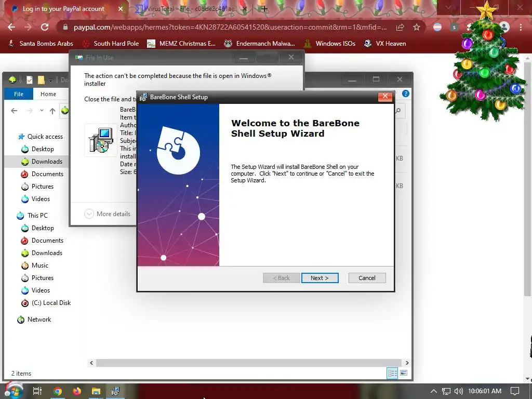Image resolution: width=532 pixels, height=399 pixels.
Task: Select Documents under This PC
Action: (x=43, y=241)
